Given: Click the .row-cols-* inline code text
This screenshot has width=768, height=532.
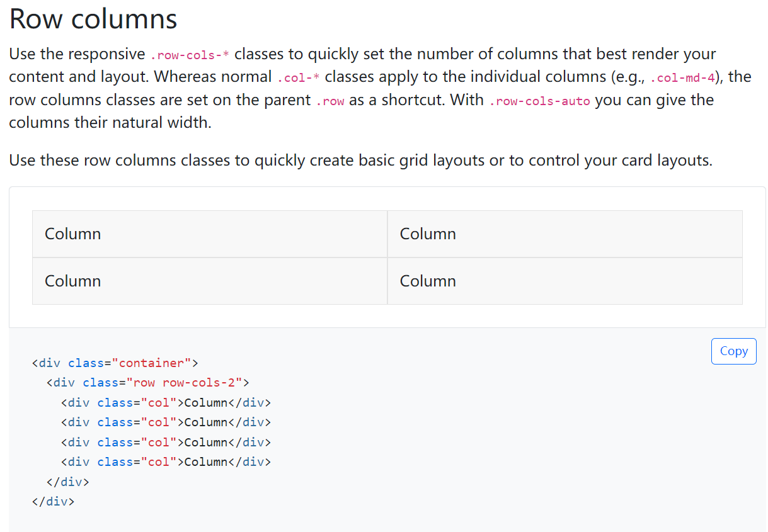Looking at the screenshot, I should pyautogui.click(x=190, y=55).
